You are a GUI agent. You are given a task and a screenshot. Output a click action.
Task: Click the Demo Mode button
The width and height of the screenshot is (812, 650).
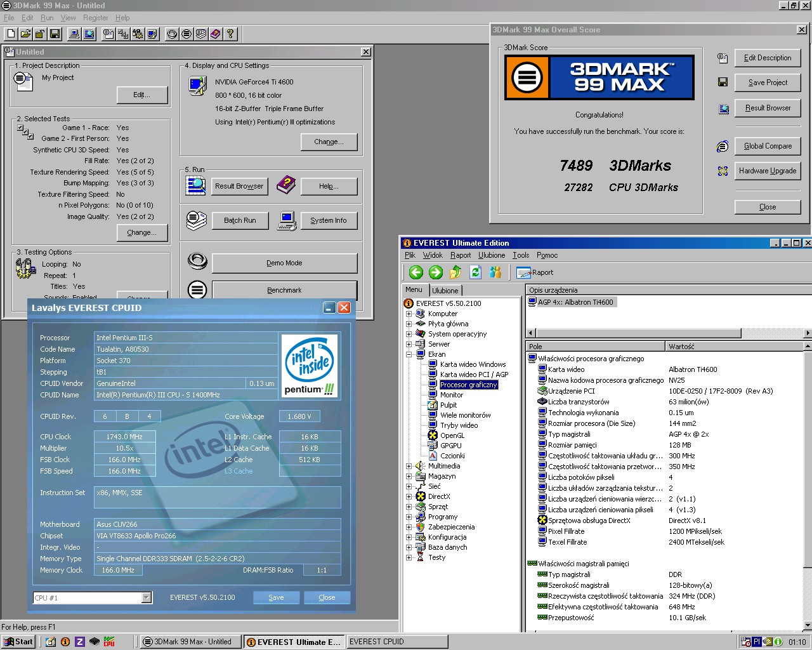284,263
